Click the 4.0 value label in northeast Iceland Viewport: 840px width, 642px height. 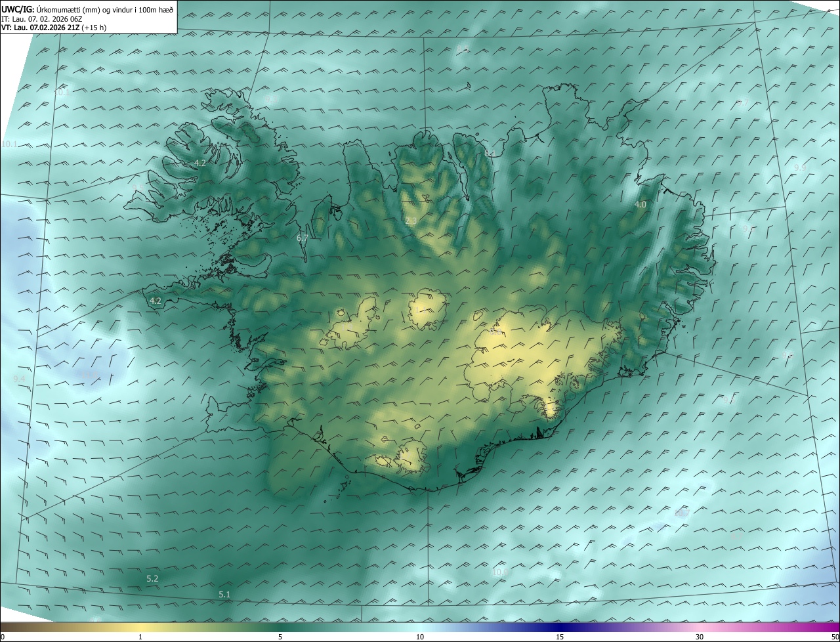click(640, 205)
